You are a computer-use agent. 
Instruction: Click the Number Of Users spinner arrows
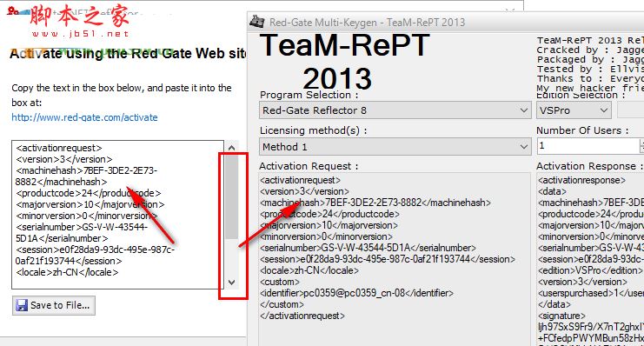click(641, 146)
